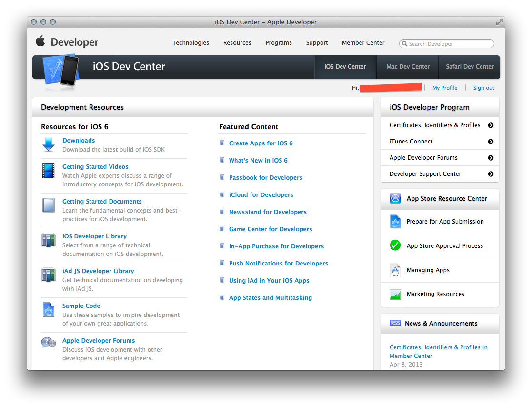Open the Passbook for Developers link
The height and width of the screenshot is (408, 532).
(x=266, y=177)
